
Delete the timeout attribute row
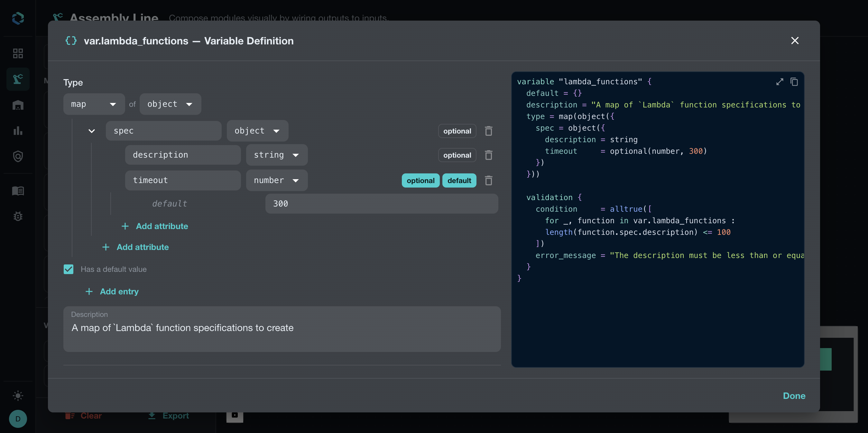(489, 180)
